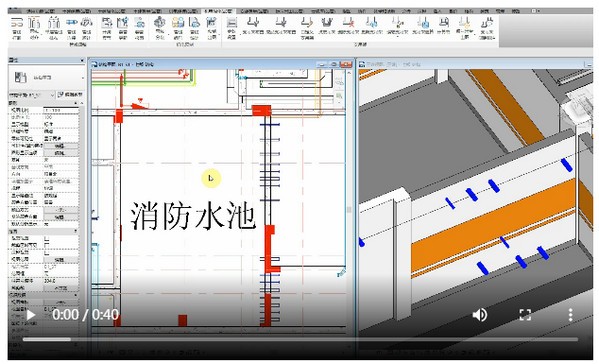Screen dimensions: 599x364
Task: Switch to the ribbon tab right of active tab
Action: 255,11
